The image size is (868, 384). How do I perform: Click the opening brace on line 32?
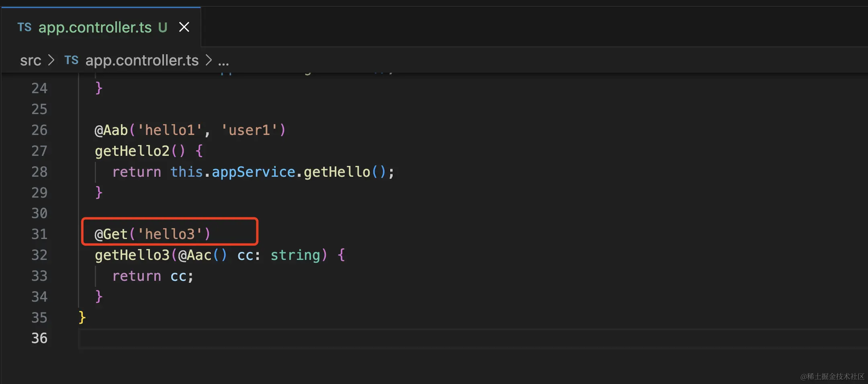pyautogui.click(x=341, y=255)
